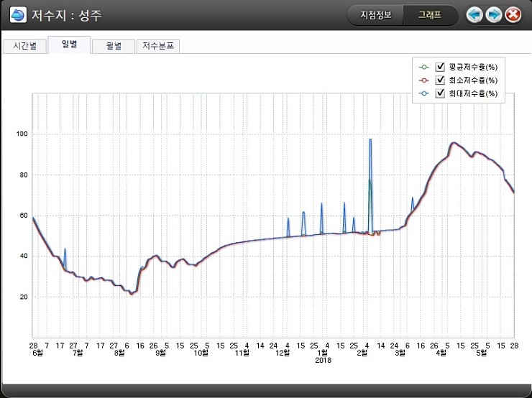Click the 2018 year label on the axis

pyautogui.click(x=323, y=361)
